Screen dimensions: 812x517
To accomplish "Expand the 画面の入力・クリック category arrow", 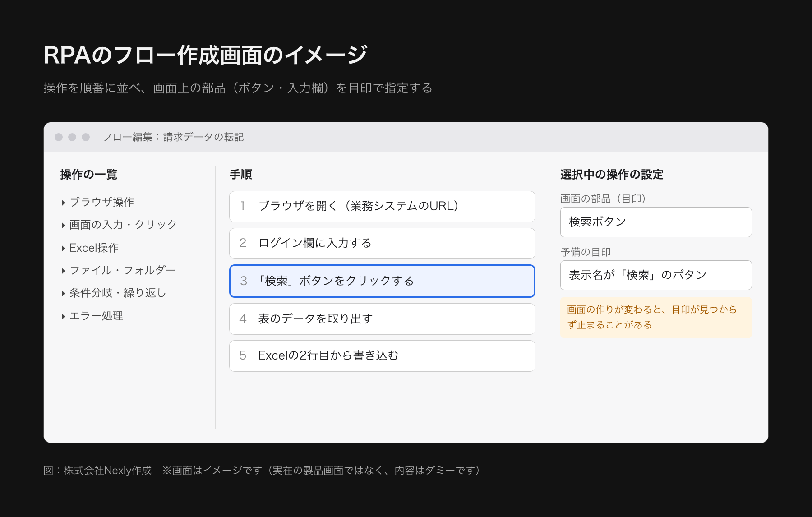I will click(63, 226).
